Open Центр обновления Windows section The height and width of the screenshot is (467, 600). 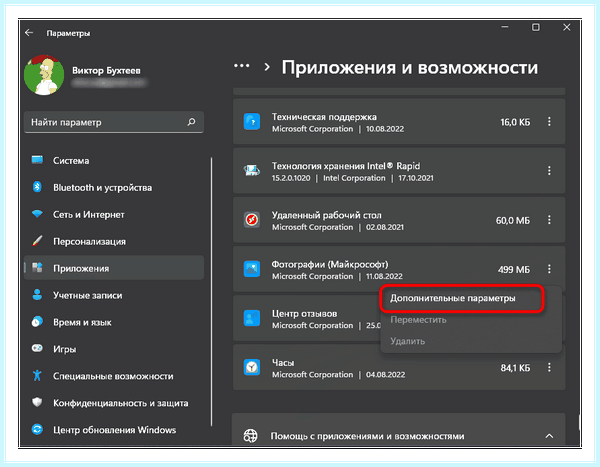point(114,429)
